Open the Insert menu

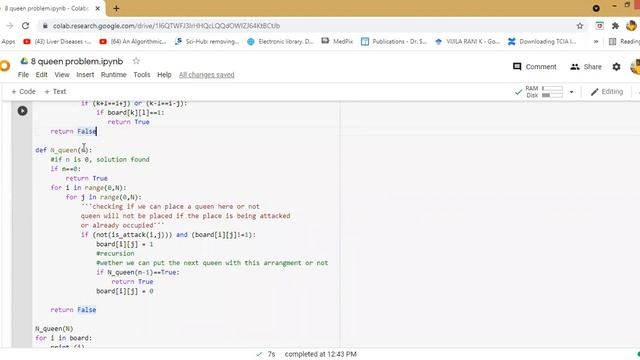click(x=85, y=75)
